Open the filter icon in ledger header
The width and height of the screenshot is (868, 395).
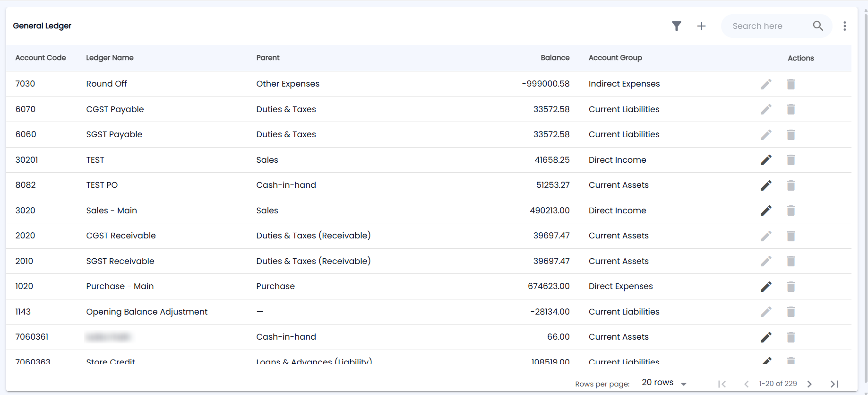(x=676, y=26)
